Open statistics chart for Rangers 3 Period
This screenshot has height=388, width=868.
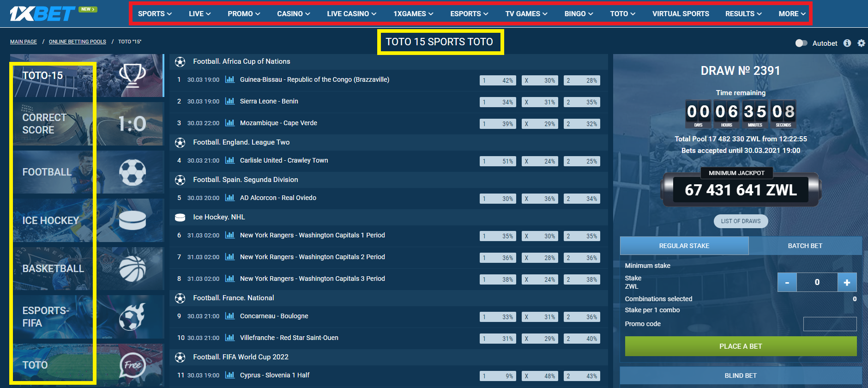(230, 279)
